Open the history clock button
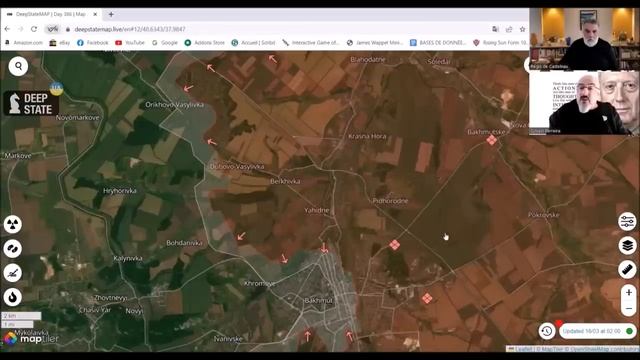Image resolution: width=640 pixels, height=360 pixels. [547, 331]
